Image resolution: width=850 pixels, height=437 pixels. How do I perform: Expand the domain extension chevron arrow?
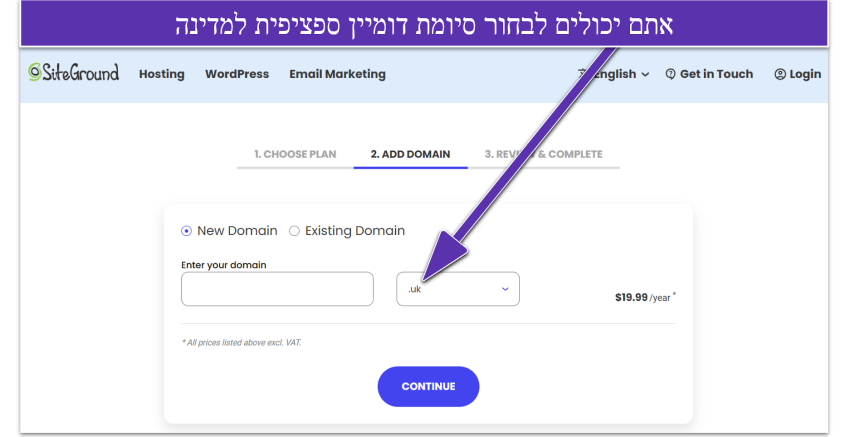[x=505, y=289]
